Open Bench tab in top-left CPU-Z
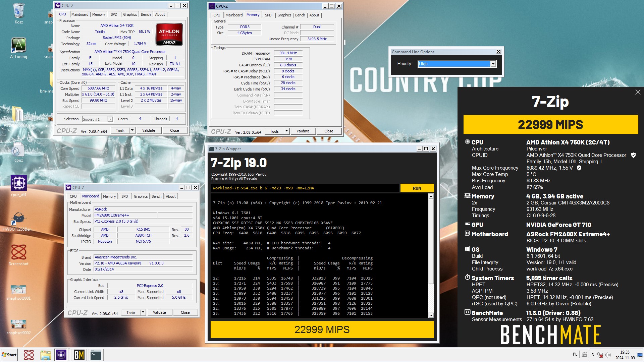This screenshot has width=644, height=362. point(146,14)
